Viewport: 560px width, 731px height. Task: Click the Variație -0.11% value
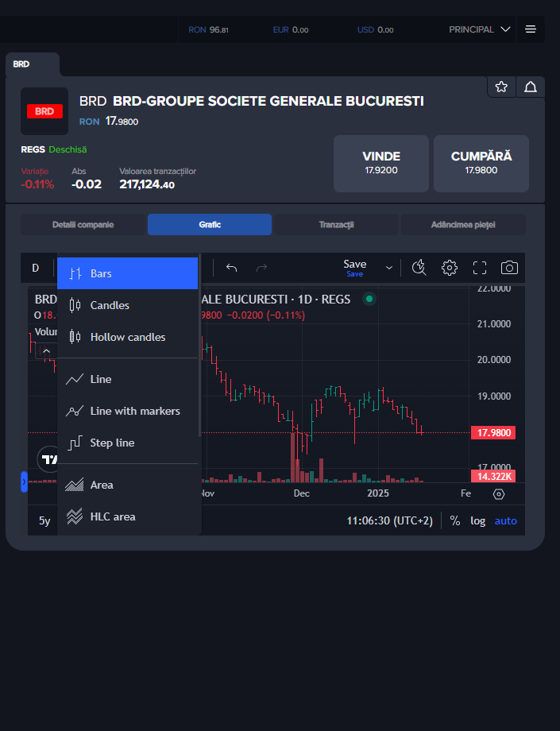tap(37, 184)
